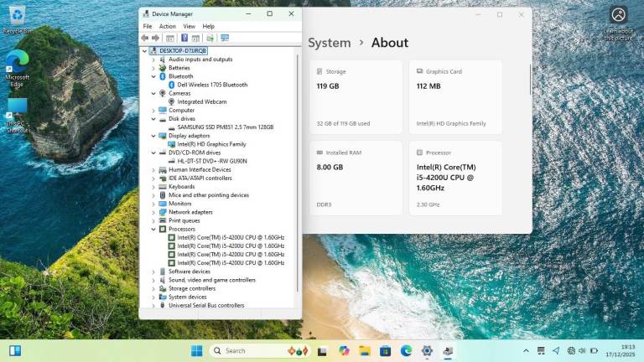Open the Action menu in Device Manager
Image resolution: width=644 pixels, height=362 pixels.
pyautogui.click(x=168, y=26)
